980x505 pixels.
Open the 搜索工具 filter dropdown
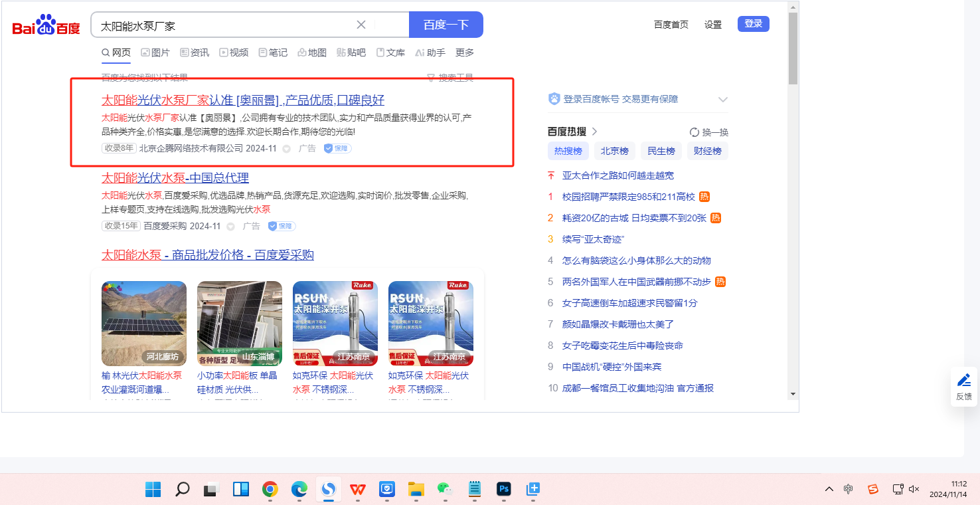tap(450, 78)
